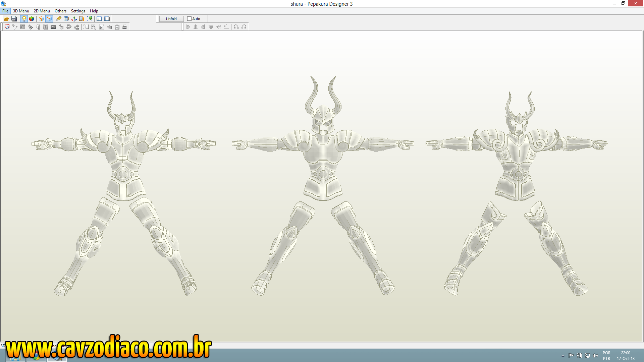Click the cube part-check tool icon
The width and height of the screenshot is (644, 362).
tap(61, 27)
